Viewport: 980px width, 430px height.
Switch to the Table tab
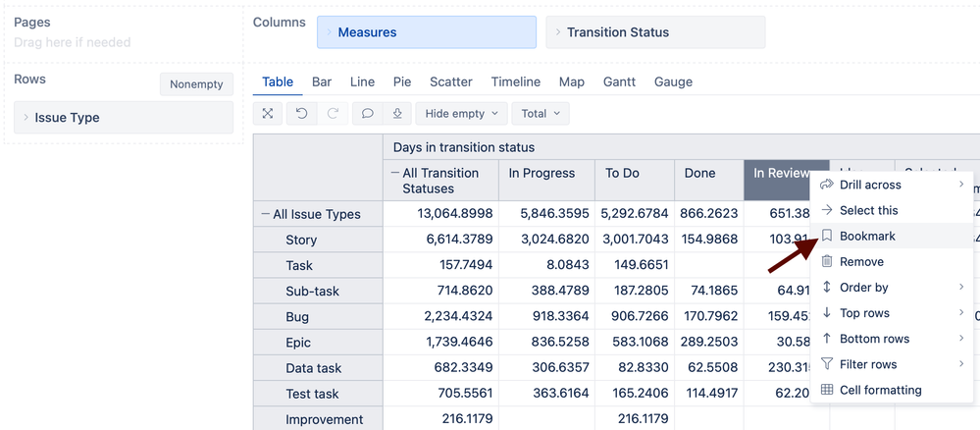click(278, 82)
